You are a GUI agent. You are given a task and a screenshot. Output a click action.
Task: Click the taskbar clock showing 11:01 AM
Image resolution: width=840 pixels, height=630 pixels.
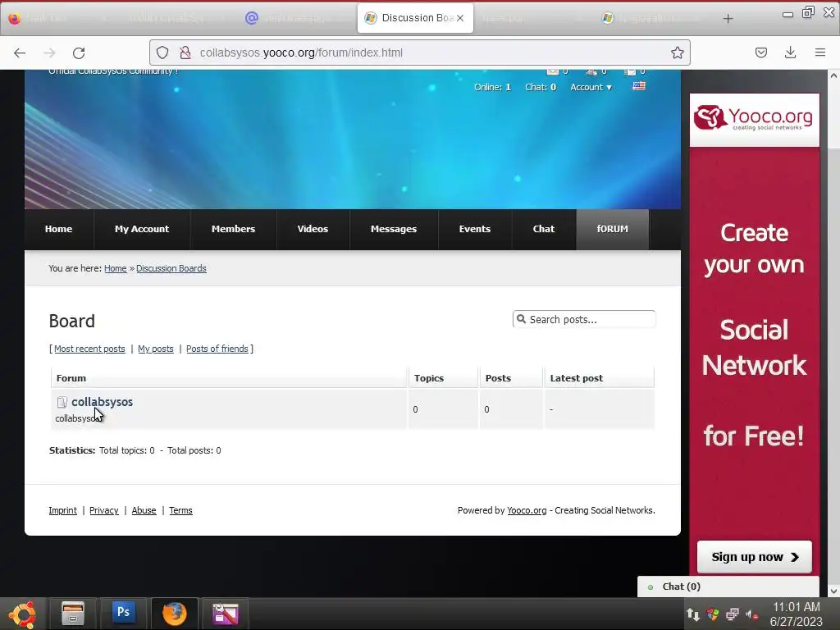796,614
